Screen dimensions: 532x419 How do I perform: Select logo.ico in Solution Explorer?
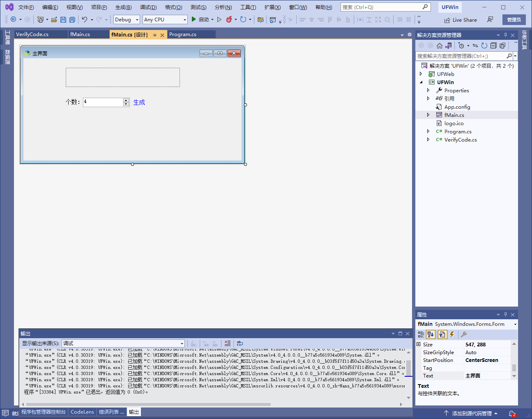[454, 123]
